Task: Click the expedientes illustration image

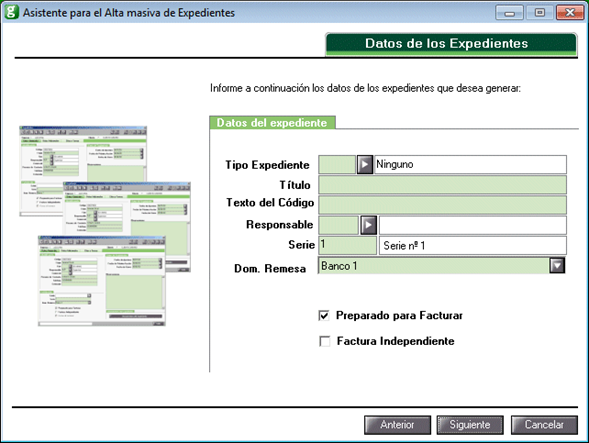Action: click(105, 226)
